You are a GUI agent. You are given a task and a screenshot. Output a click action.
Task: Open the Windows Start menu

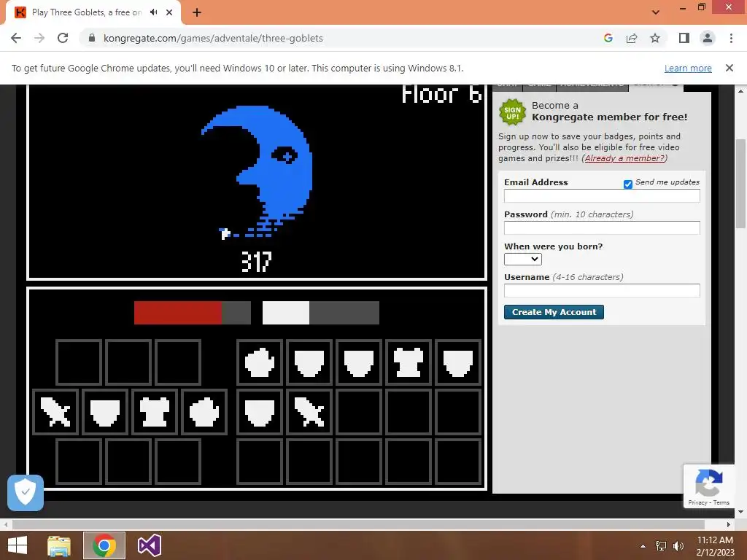click(18, 545)
